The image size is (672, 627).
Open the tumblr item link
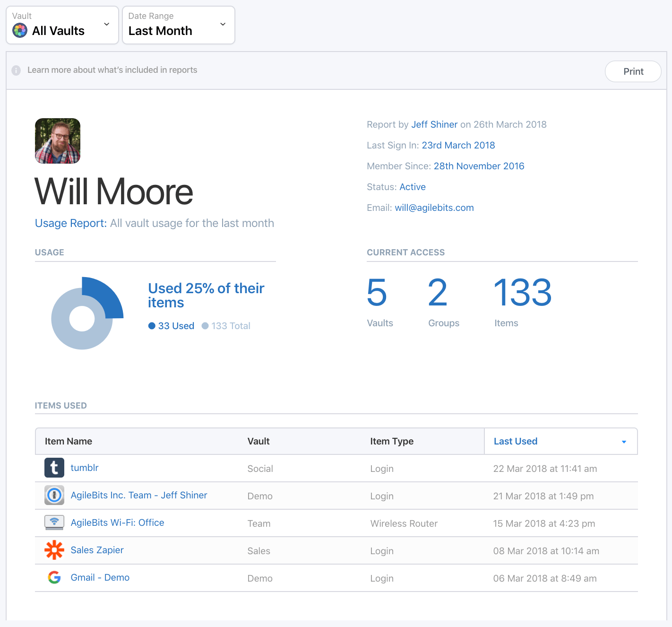[x=85, y=468]
